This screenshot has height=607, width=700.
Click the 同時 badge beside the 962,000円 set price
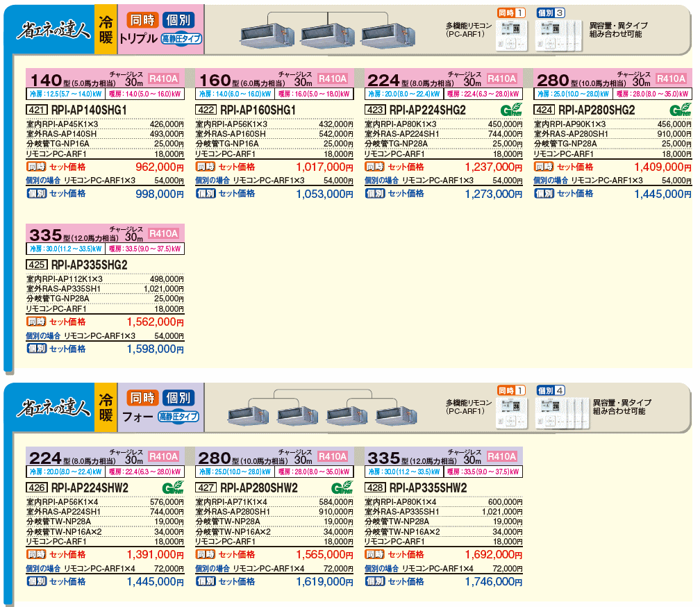click(x=37, y=167)
